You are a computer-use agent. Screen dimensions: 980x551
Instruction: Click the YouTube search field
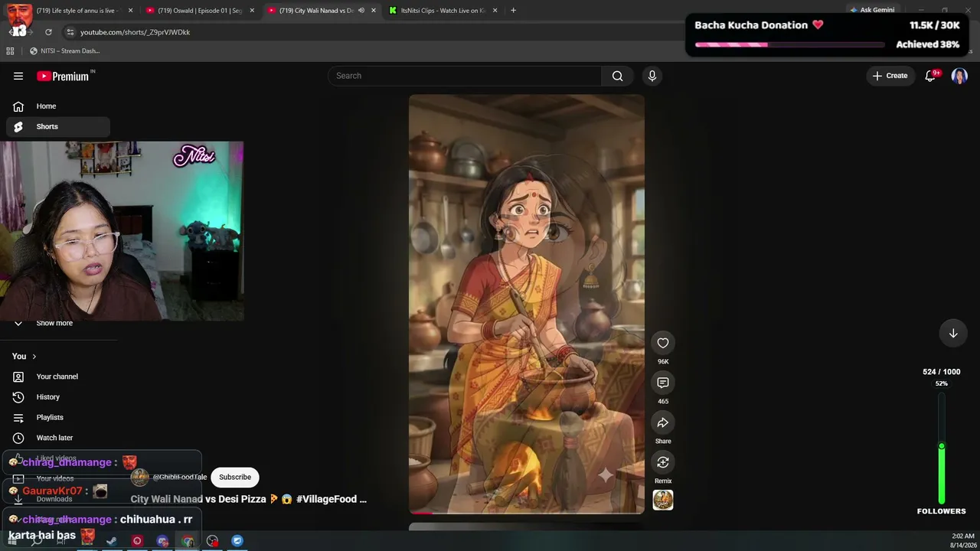465,76
